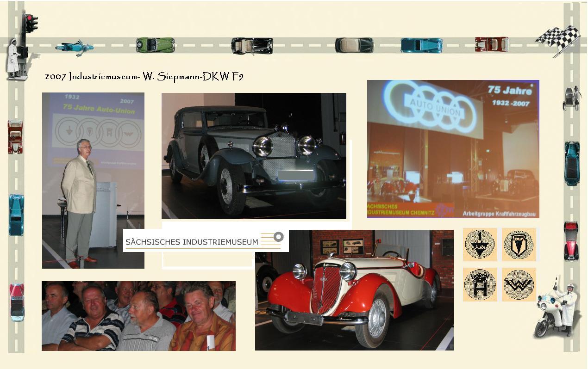Click the green vintage car on the top road
This screenshot has width=588, height=369.
click(155, 45)
